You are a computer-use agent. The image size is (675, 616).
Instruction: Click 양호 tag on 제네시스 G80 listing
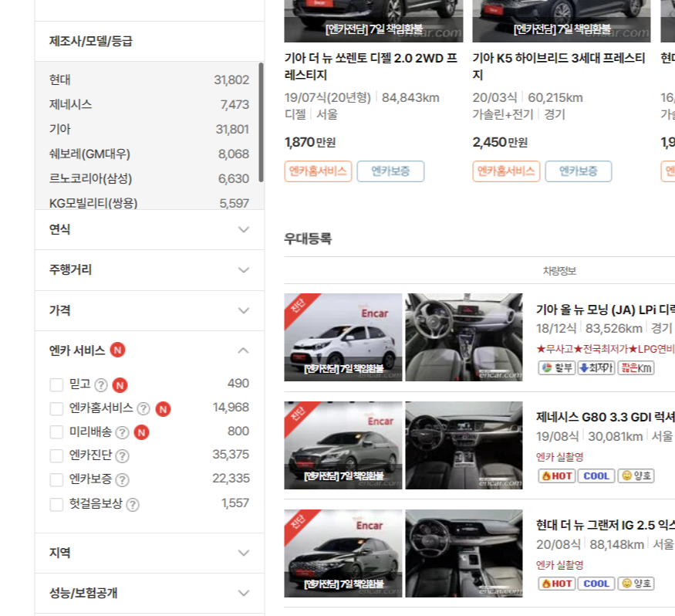coord(636,476)
